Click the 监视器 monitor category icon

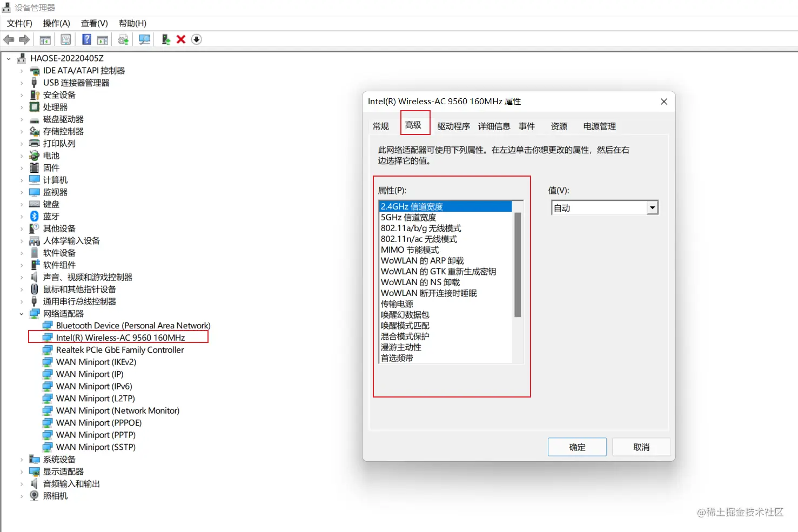tap(35, 192)
